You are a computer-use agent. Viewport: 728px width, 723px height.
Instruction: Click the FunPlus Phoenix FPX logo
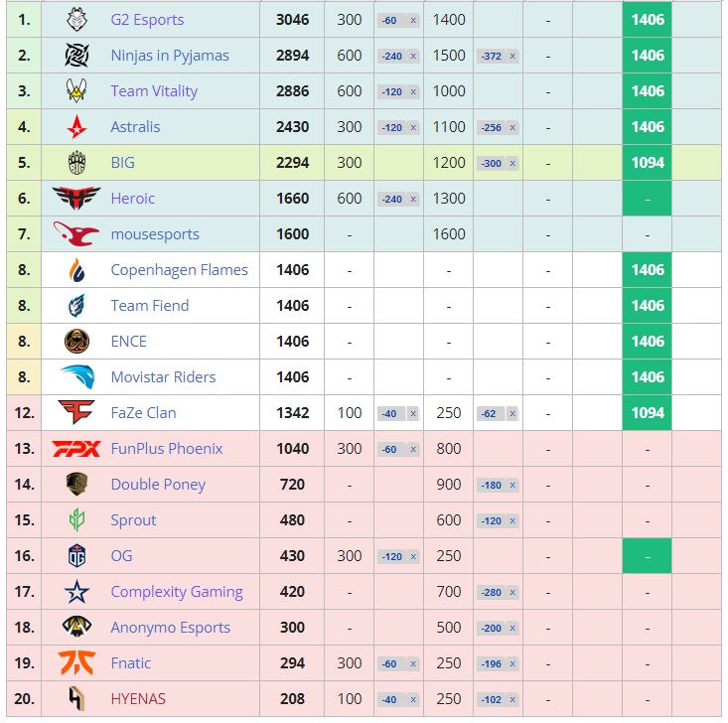[x=76, y=449]
